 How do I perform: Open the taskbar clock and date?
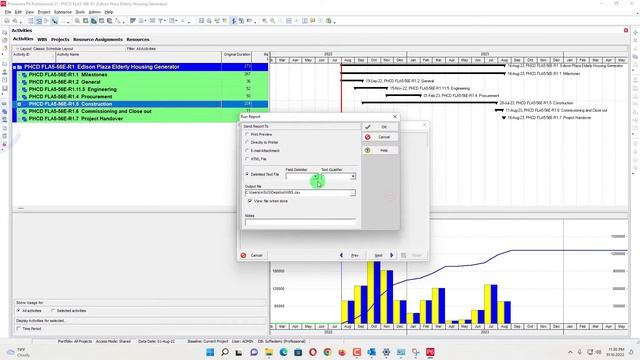[616, 352]
